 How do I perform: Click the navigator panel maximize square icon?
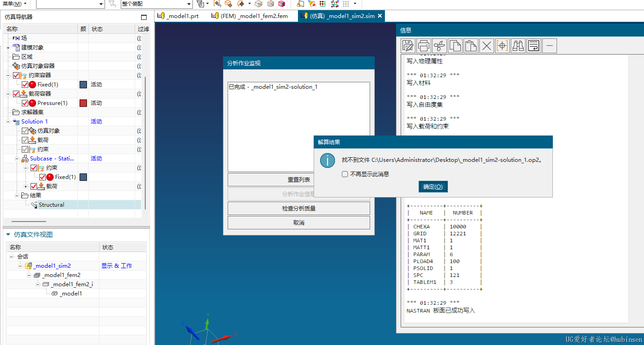(x=144, y=17)
